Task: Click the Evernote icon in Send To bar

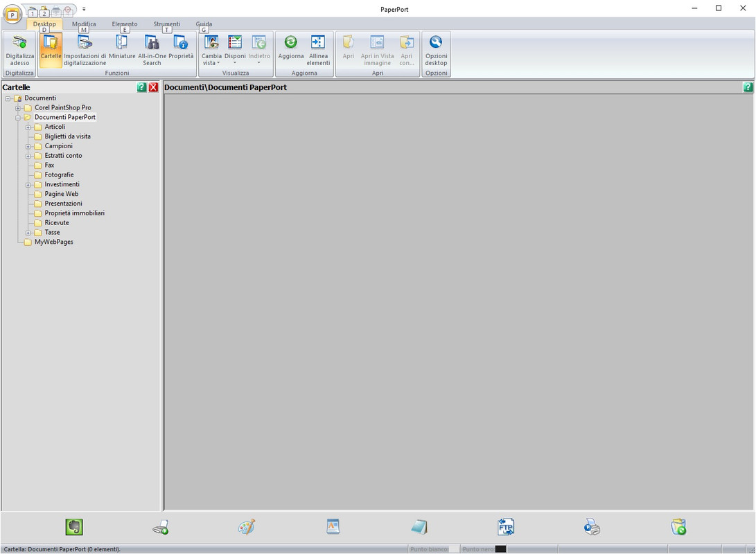Action: point(74,527)
